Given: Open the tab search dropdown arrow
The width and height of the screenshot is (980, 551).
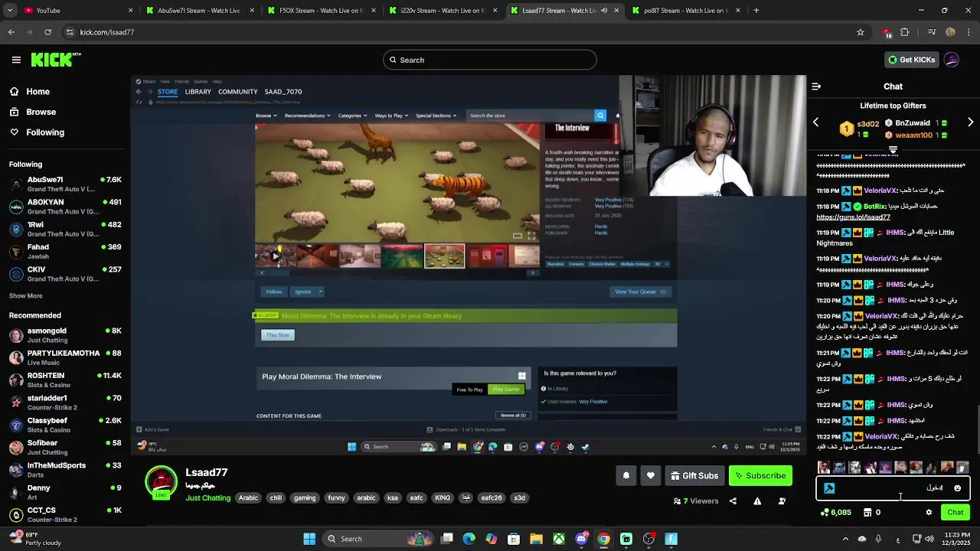Looking at the screenshot, I should pyautogui.click(x=11, y=11).
